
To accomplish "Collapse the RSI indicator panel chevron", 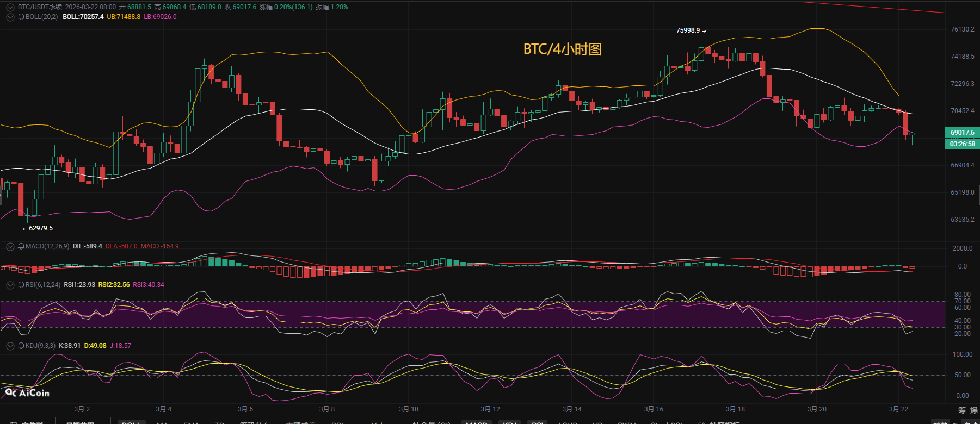I will pyautogui.click(x=10, y=285).
